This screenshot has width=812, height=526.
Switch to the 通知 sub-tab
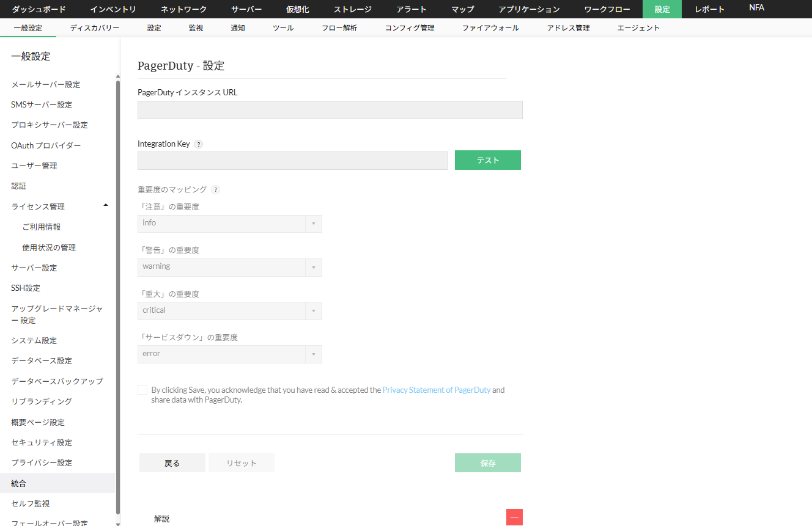(238, 28)
